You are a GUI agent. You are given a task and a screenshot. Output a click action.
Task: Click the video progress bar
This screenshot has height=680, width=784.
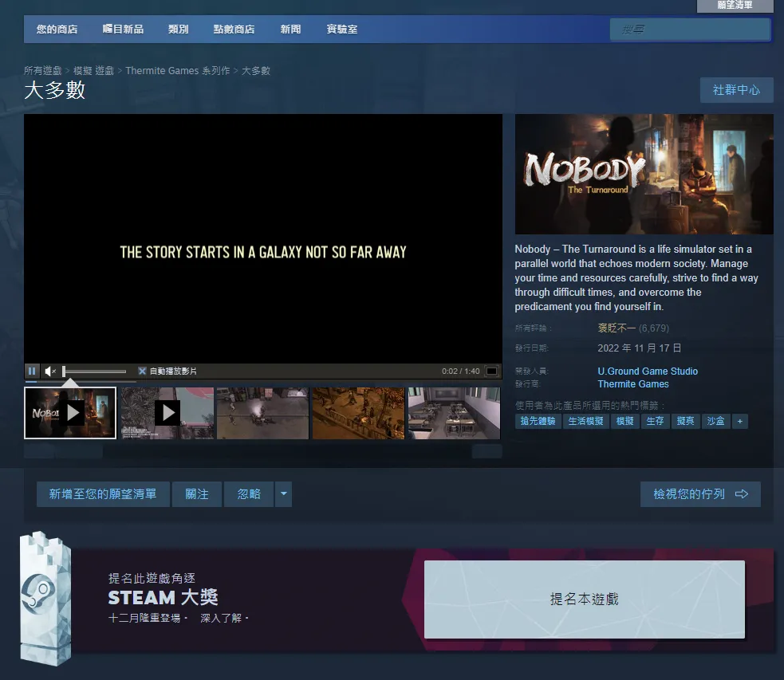(x=80, y=382)
